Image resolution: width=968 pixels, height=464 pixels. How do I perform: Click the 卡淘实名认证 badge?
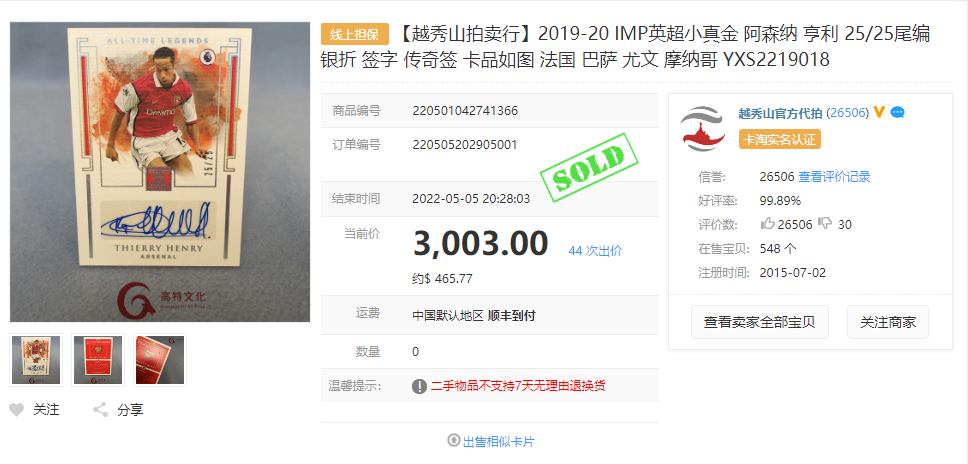coord(780,139)
